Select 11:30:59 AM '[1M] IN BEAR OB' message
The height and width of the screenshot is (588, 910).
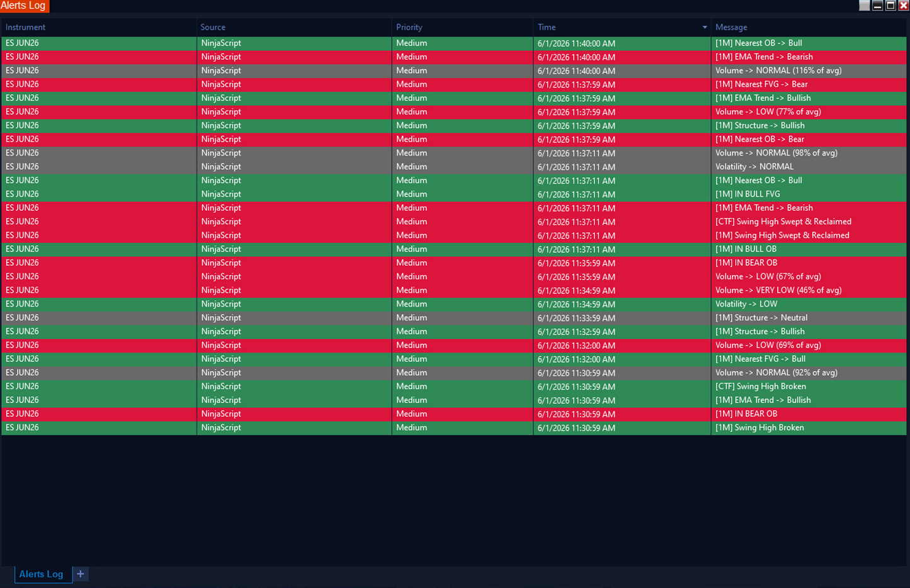tap(746, 414)
